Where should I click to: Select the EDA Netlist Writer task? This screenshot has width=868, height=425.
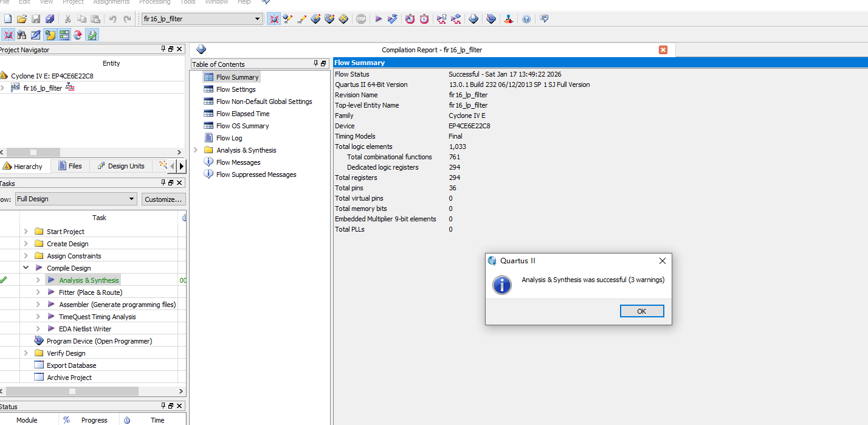click(85, 329)
